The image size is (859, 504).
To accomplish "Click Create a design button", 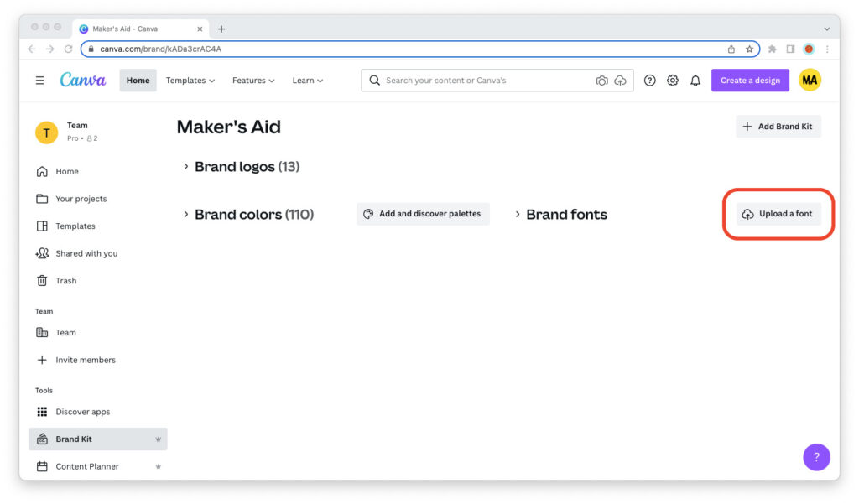I will point(750,81).
